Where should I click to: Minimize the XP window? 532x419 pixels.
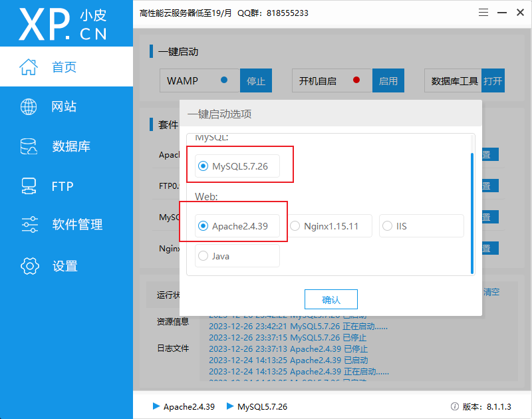502,13
